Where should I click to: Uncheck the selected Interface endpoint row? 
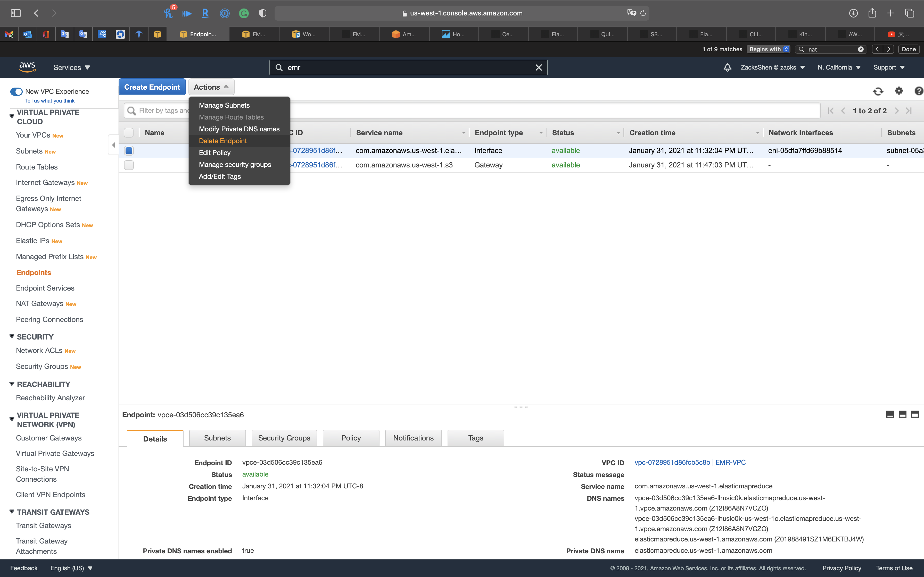(x=129, y=151)
